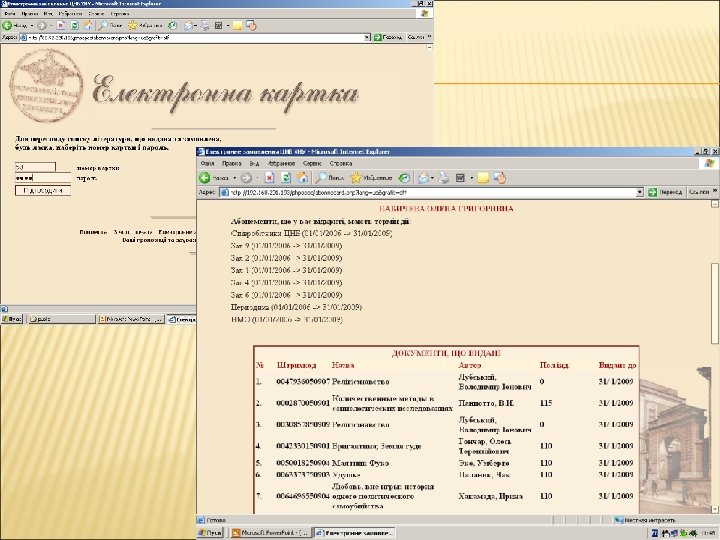720x540 pixels.
Task: Open Mail dropdown arrow in front IE toolbar
Action: (x=432, y=178)
